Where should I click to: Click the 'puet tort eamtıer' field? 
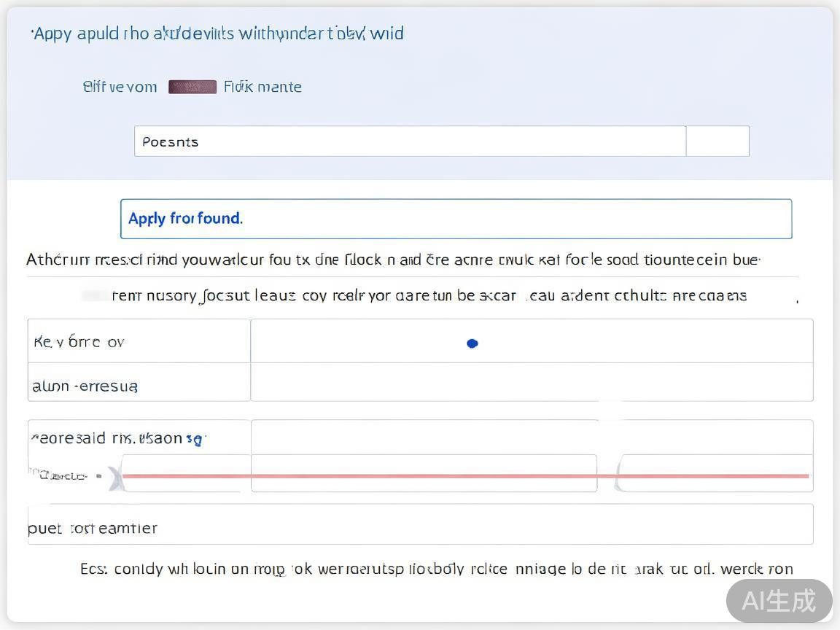[x=420, y=525]
